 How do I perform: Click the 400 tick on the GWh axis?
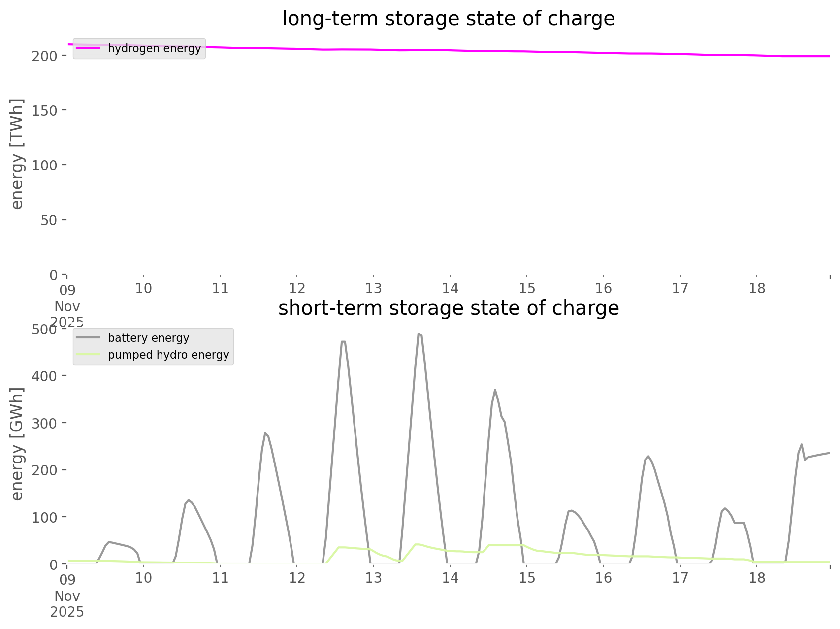[x=45, y=376]
